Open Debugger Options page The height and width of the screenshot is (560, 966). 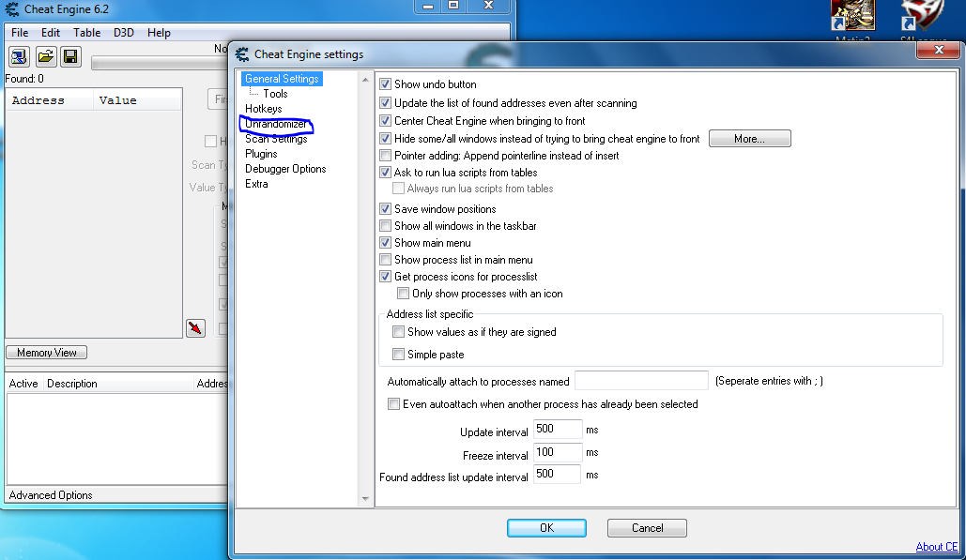(x=285, y=169)
